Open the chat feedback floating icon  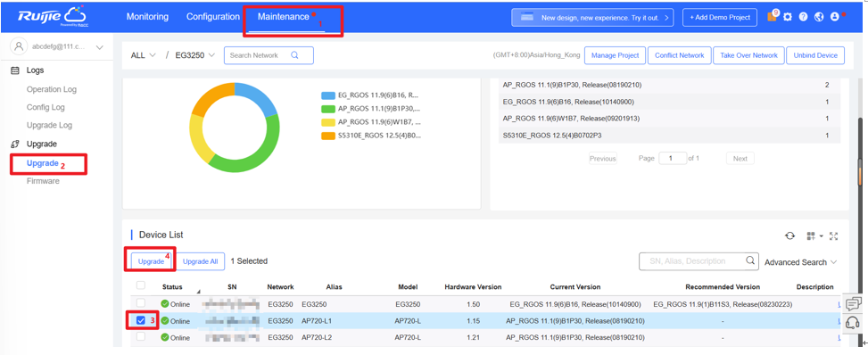pyautogui.click(x=853, y=303)
